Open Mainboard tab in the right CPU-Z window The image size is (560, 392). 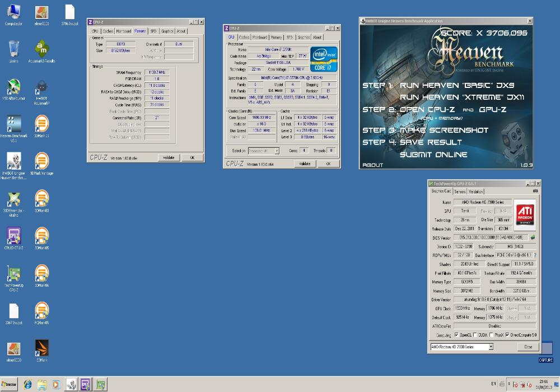[260, 37]
